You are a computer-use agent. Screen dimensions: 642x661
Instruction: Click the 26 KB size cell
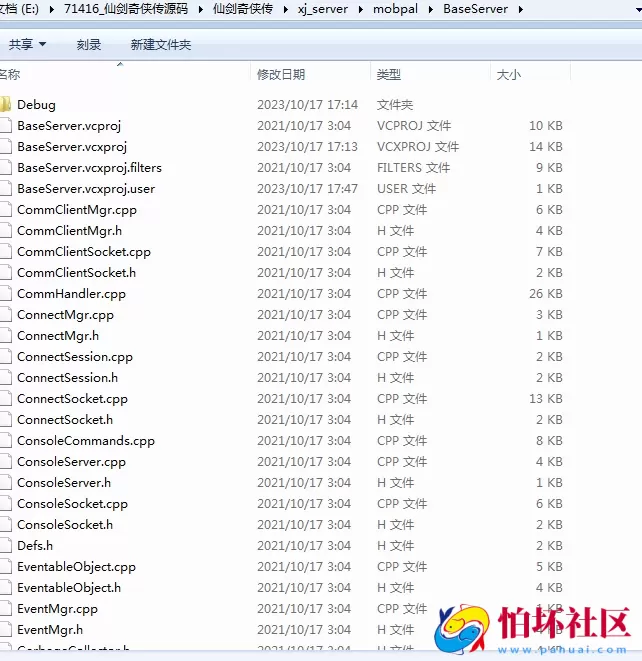pos(546,294)
